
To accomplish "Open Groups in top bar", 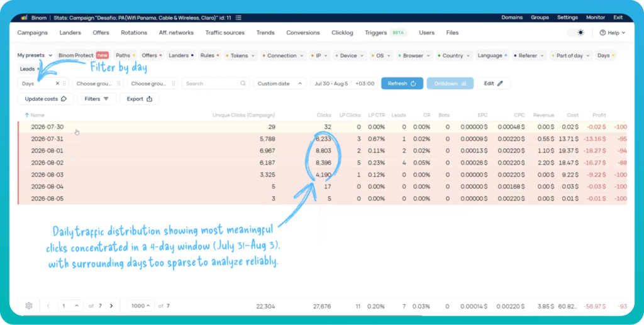I will click(x=540, y=18).
